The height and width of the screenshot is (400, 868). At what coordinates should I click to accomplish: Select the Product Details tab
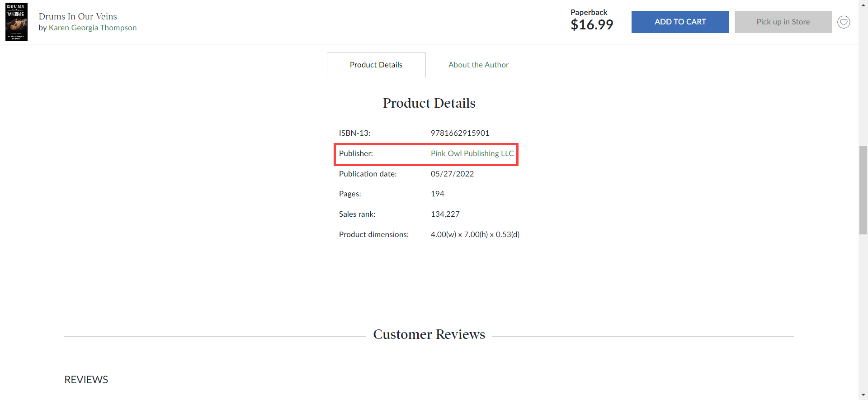(x=376, y=65)
